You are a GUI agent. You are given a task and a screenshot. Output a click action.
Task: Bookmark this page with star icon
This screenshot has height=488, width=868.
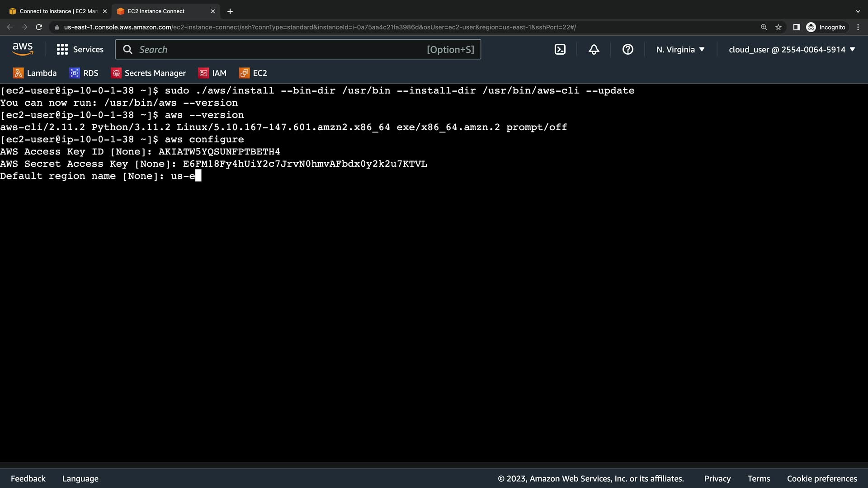[x=778, y=27]
